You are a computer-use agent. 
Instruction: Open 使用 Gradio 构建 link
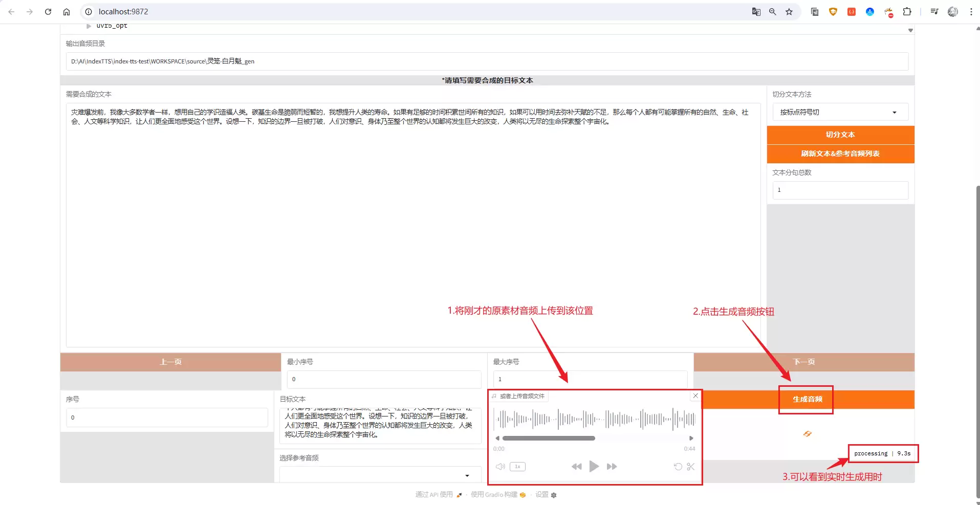[498, 494]
